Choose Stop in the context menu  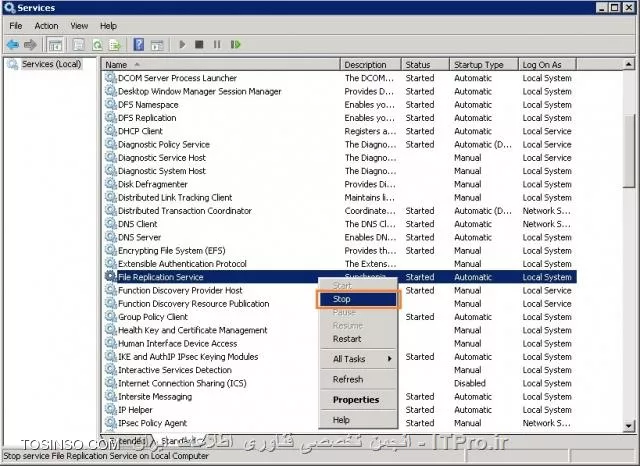[358, 299]
